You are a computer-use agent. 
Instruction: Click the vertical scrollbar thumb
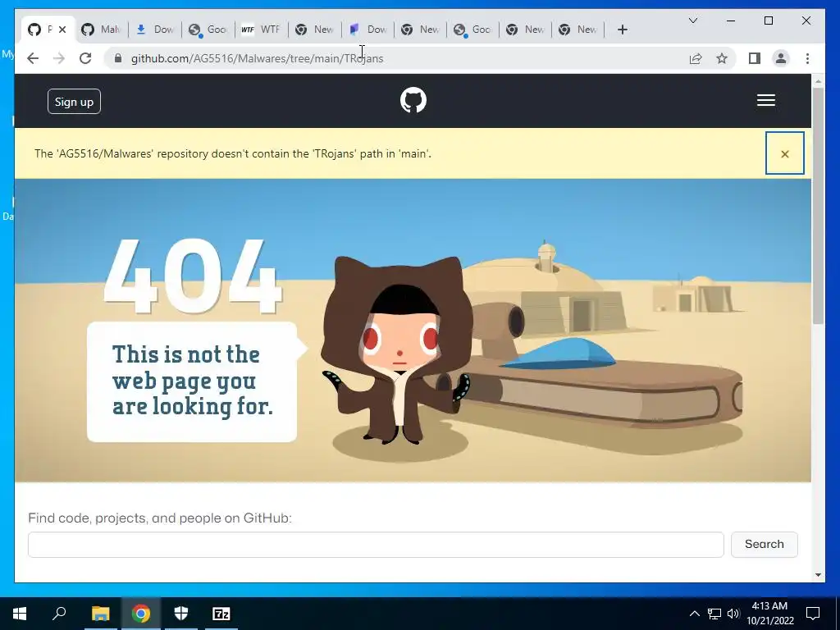coord(818,206)
